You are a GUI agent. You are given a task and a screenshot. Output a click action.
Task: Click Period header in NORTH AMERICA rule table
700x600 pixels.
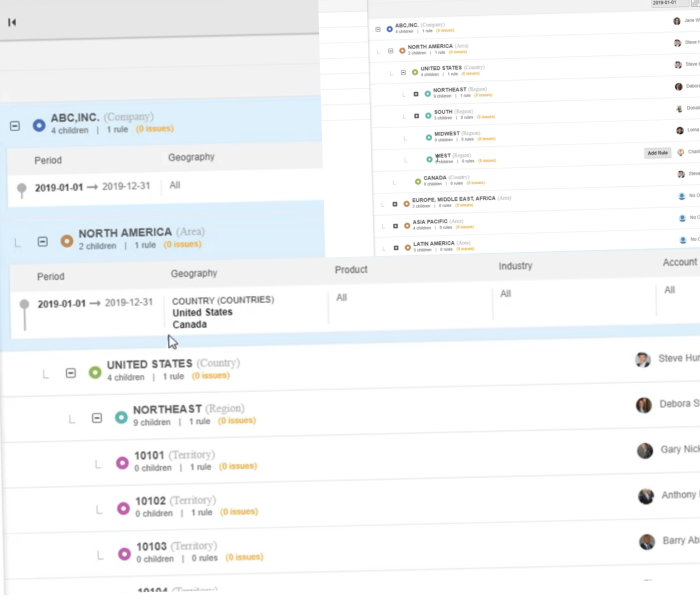coord(50,276)
